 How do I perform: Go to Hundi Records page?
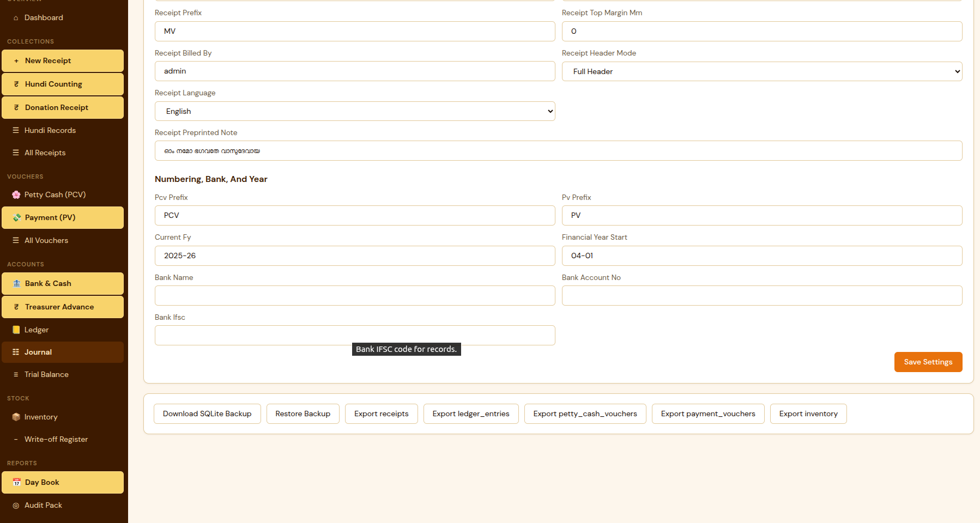[63, 131]
